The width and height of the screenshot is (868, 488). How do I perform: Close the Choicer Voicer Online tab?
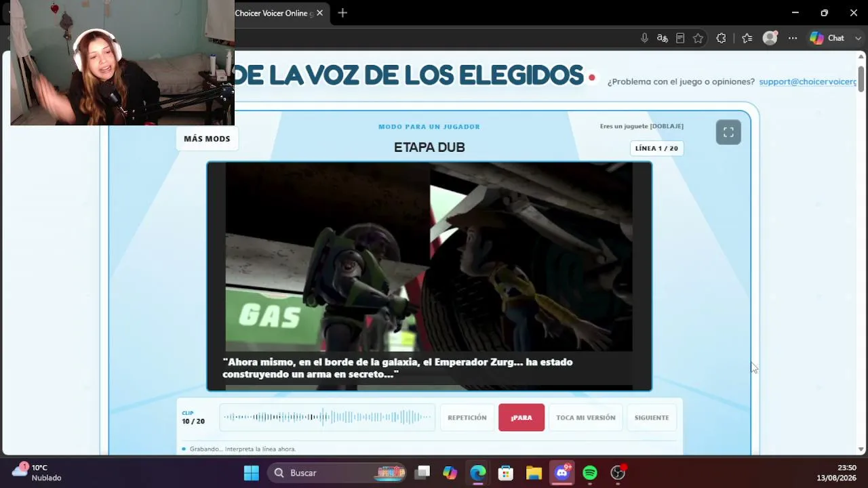tap(319, 13)
